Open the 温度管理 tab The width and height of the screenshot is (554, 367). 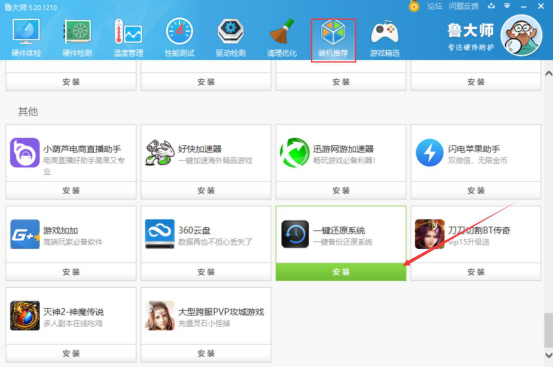pyautogui.click(x=128, y=38)
